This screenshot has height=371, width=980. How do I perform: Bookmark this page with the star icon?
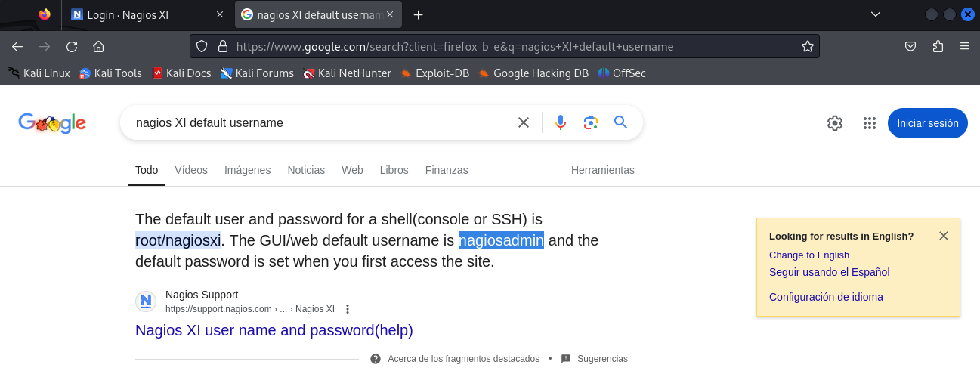807,46
